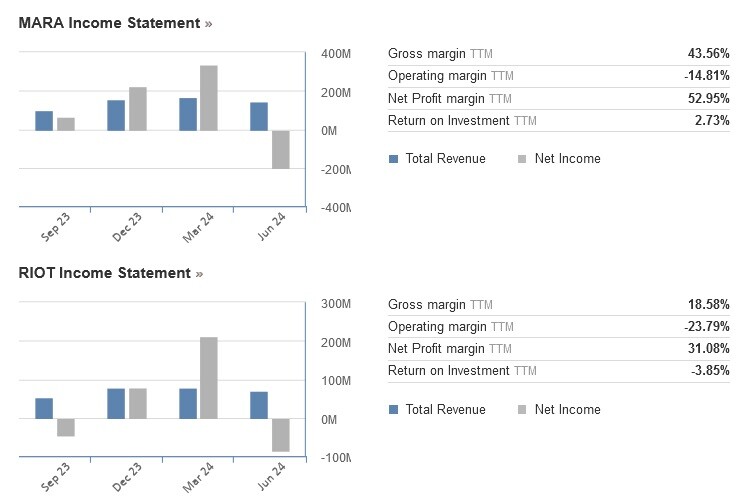Screen dimensions: 743x502
Task: Click MARA Net Profit margin value 52.95%
Action: click(708, 98)
